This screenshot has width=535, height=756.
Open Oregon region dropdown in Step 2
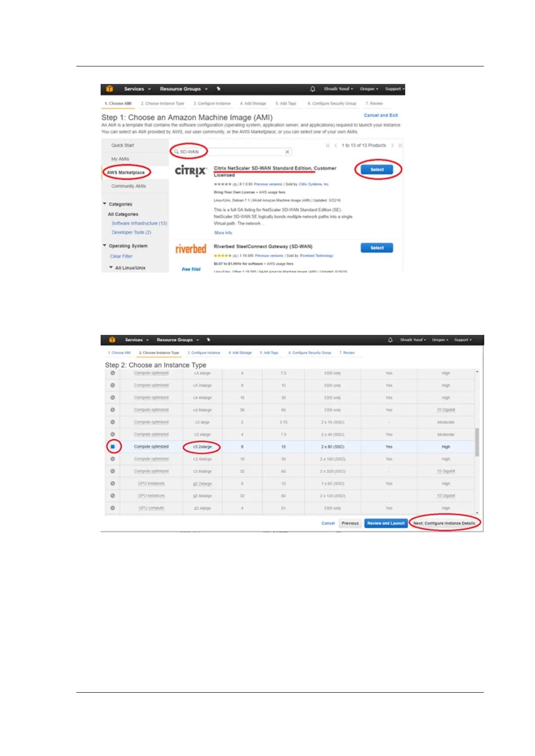coord(440,340)
